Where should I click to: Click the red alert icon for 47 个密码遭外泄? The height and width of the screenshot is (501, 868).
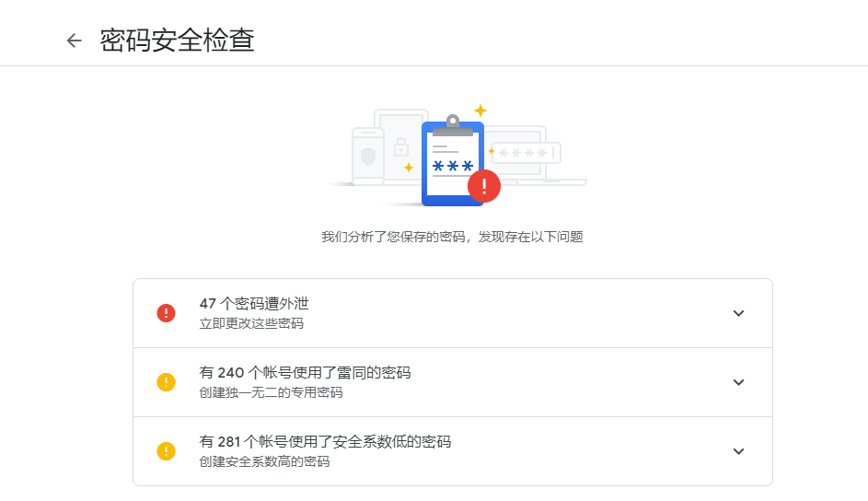click(x=166, y=313)
